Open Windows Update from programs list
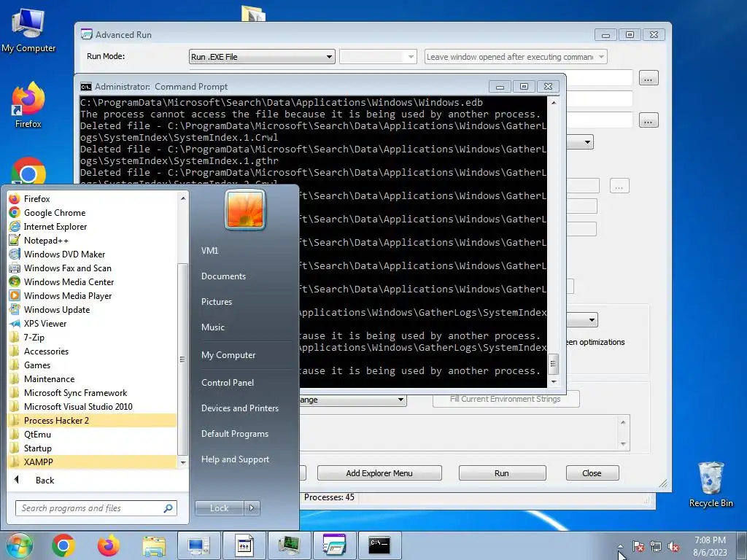The image size is (747, 560). [92, 309]
